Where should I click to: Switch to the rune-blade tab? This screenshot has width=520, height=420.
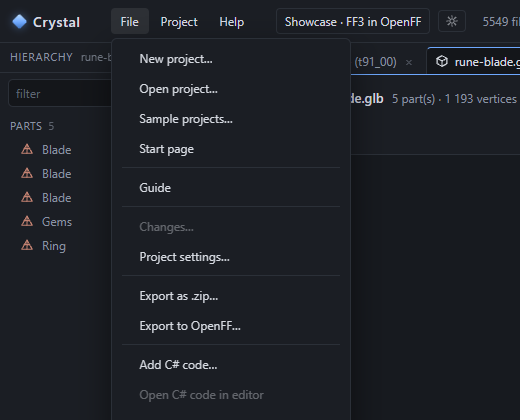click(x=473, y=61)
